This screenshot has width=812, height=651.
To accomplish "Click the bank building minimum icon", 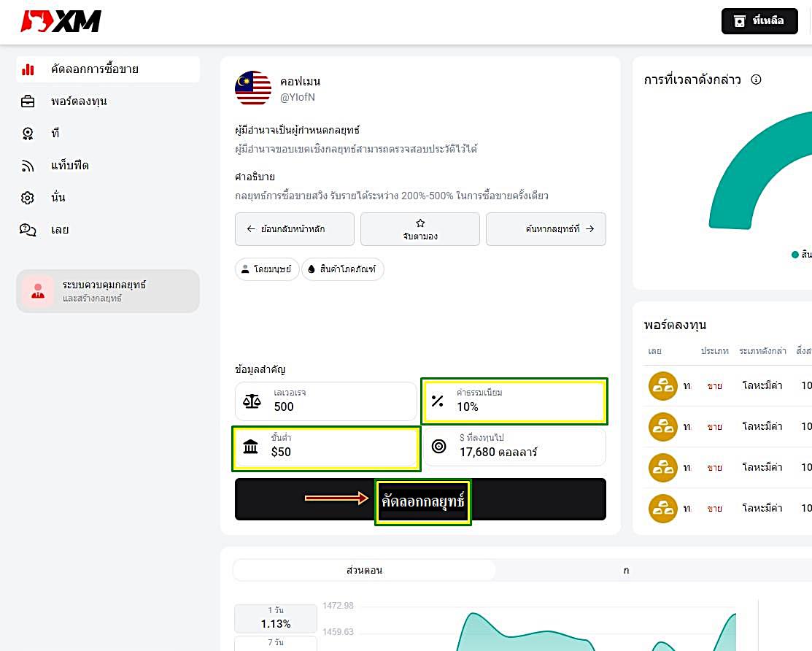I will (251, 447).
